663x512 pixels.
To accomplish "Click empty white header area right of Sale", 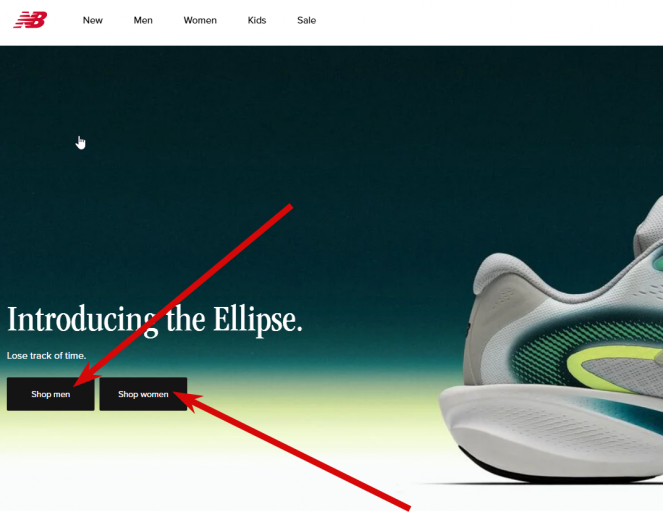I will tap(486, 21).
